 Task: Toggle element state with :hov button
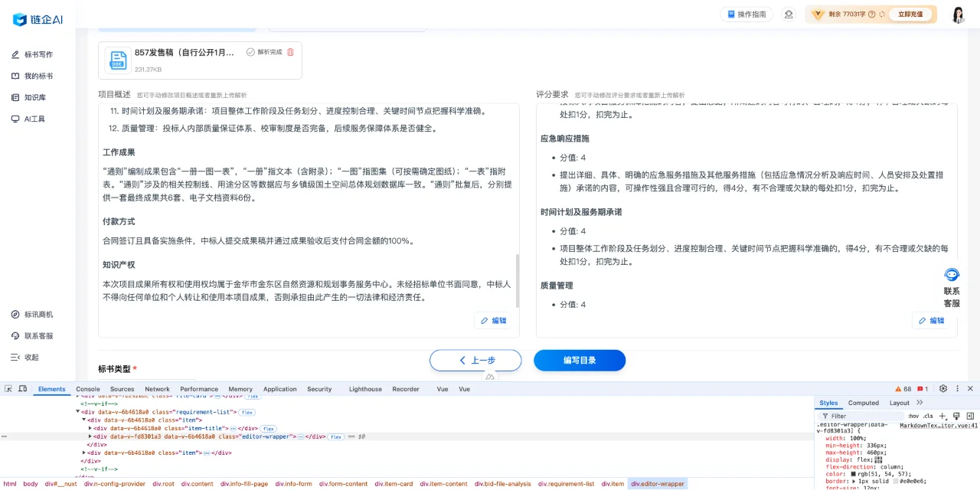(x=912, y=416)
